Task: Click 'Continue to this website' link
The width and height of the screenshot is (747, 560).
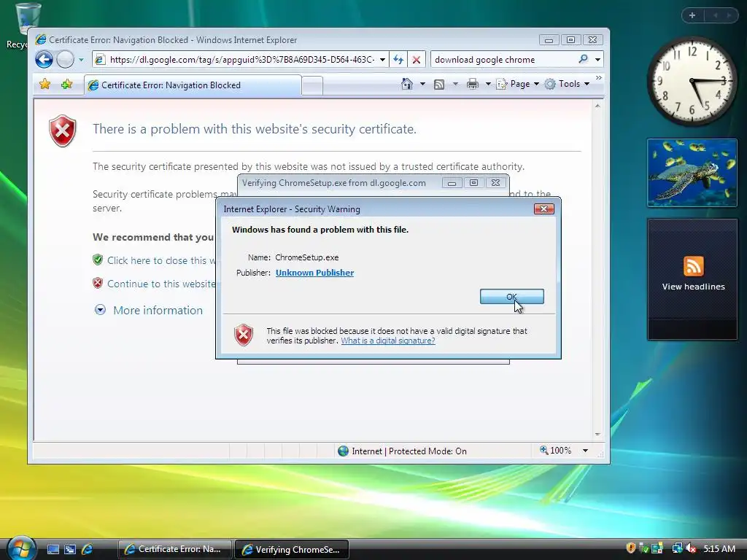Action: 161,284
